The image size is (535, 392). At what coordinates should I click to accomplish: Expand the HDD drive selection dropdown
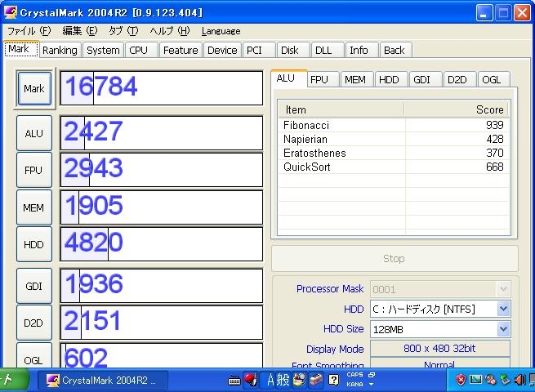(x=503, y=309)
